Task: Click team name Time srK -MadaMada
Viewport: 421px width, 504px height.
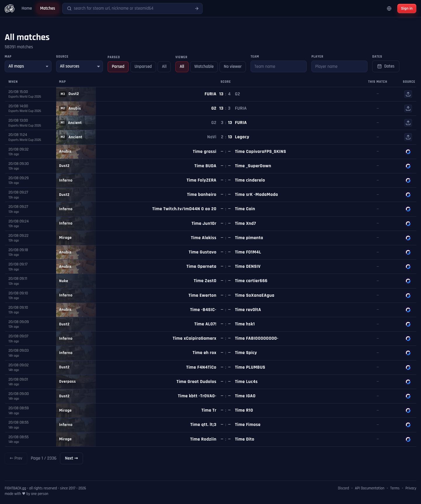Action: (x=256, y=194)
